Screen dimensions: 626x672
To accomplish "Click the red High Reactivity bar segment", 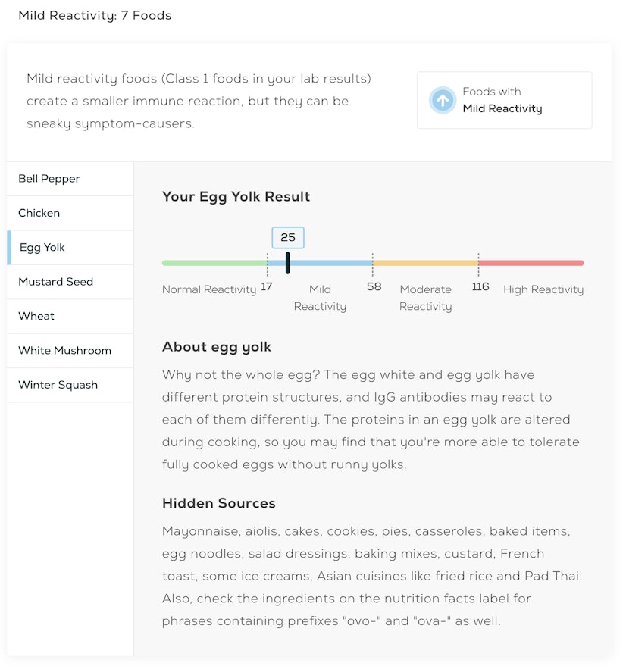I will tap(531, 262).
